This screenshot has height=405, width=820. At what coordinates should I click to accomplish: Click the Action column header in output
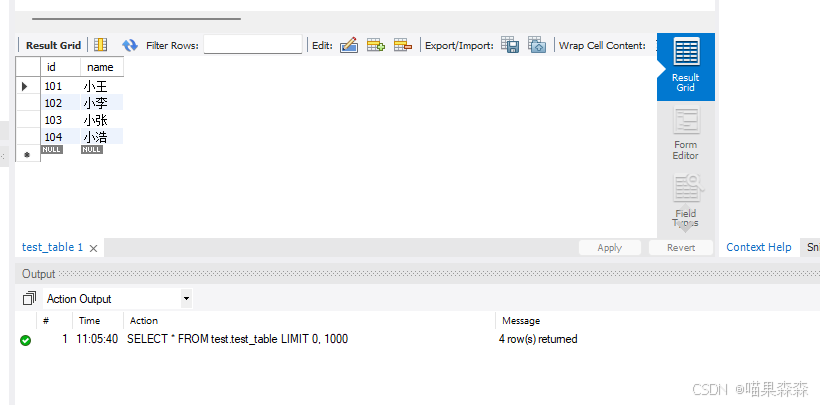(x=144, y=321)
